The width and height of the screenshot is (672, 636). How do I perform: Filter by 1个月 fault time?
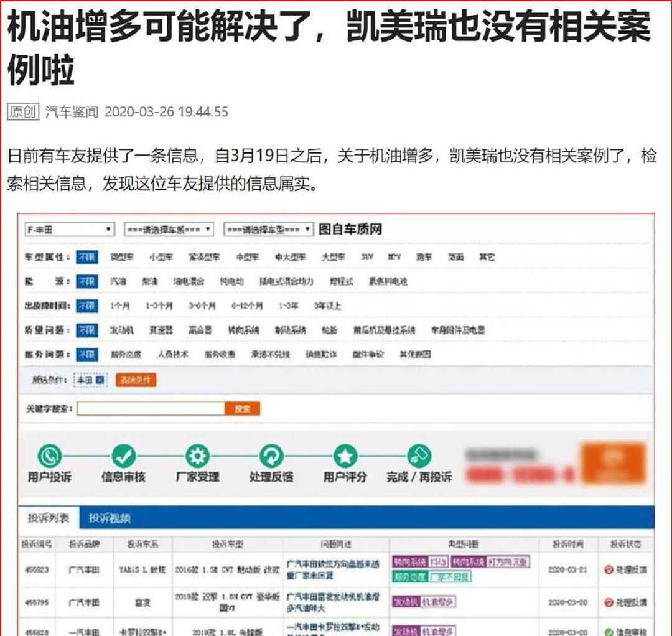(120, 306)
